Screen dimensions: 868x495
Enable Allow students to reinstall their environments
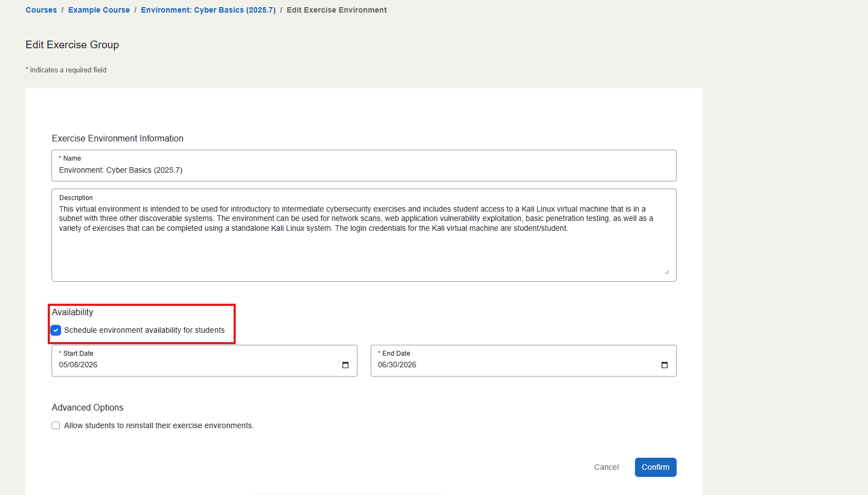coord(56,425)
